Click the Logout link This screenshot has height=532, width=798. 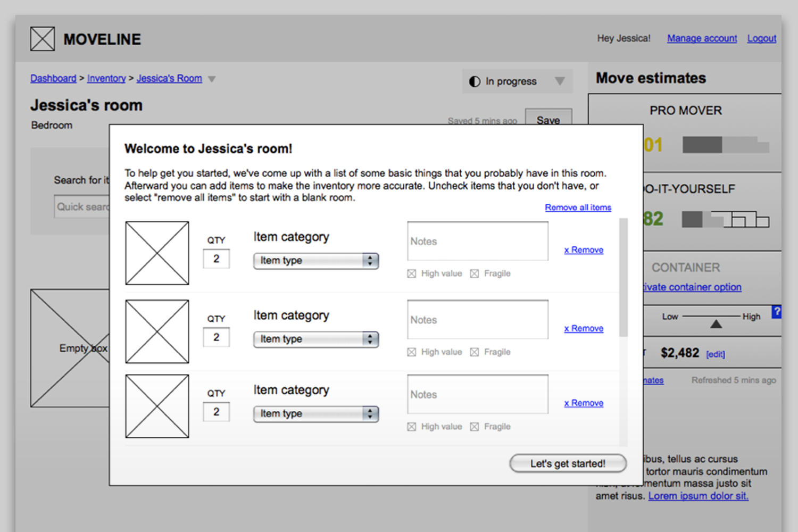tap(762, 38)
